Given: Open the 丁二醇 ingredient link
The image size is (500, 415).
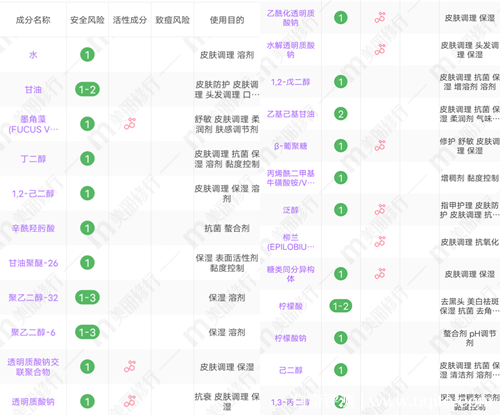Looking at the screenshot, I should pyautogui.click(x=33, y=159).
